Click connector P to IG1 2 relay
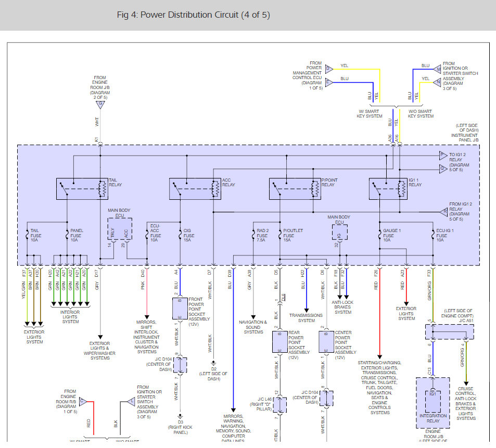Image resolution: width=496 pixels, height=448 pixels. [x=442, y=155]
